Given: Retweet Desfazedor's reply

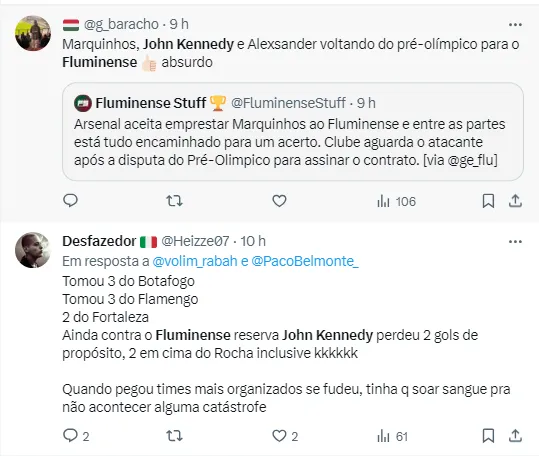Looking at the screenshot, I should pos(174,436).
